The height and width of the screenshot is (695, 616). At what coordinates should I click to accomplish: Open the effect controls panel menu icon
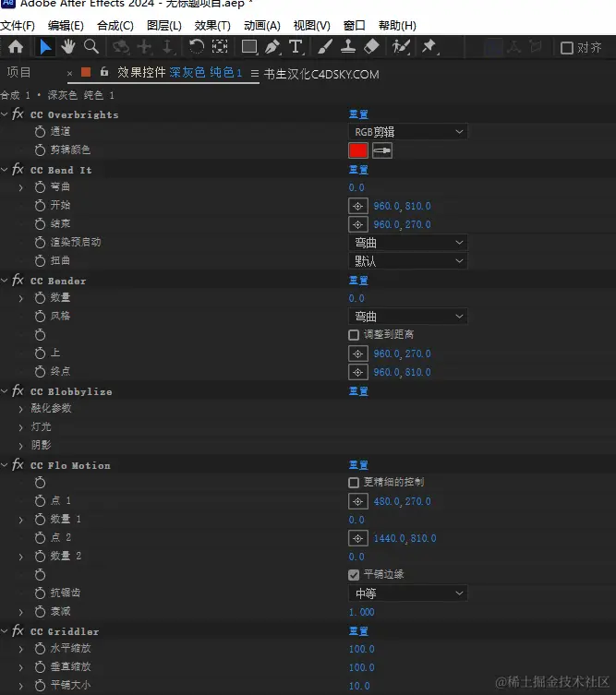click(255, 74)
